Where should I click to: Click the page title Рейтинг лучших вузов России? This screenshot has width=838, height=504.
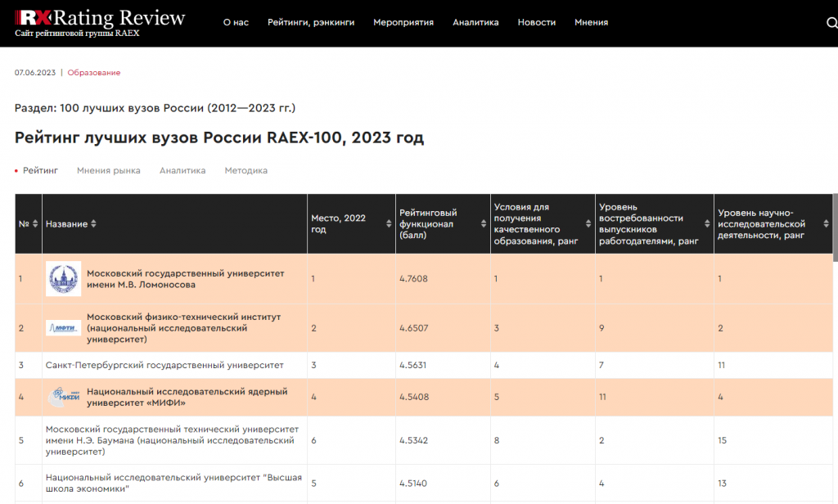pos(219,137)
